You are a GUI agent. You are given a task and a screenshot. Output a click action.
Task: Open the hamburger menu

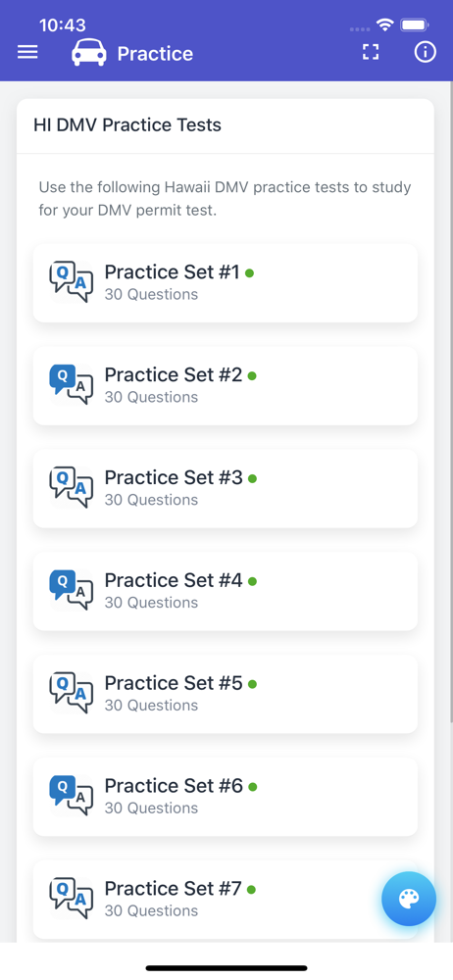tap(27, 53)
